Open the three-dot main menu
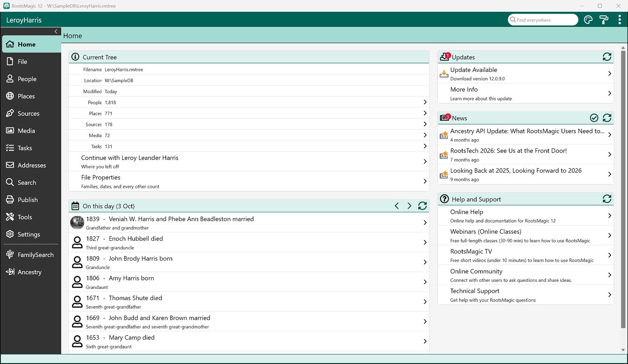Viewport: 628px width, 364px height. coord(620,20)
